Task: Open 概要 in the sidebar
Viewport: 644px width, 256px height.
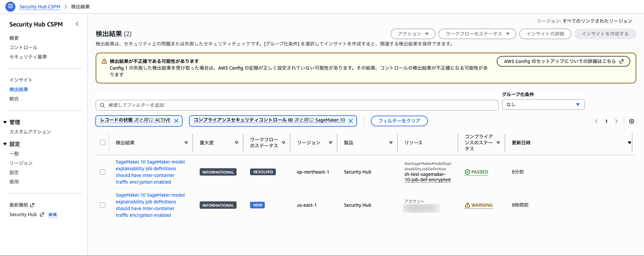Action: [x=14, y=38]
